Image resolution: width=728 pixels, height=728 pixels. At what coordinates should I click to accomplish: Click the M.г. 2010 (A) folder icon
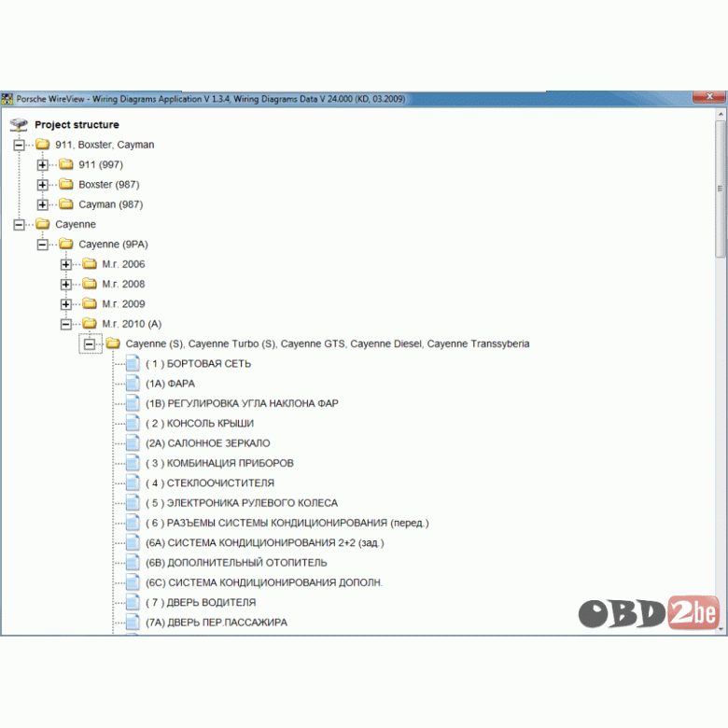[90, 323]
